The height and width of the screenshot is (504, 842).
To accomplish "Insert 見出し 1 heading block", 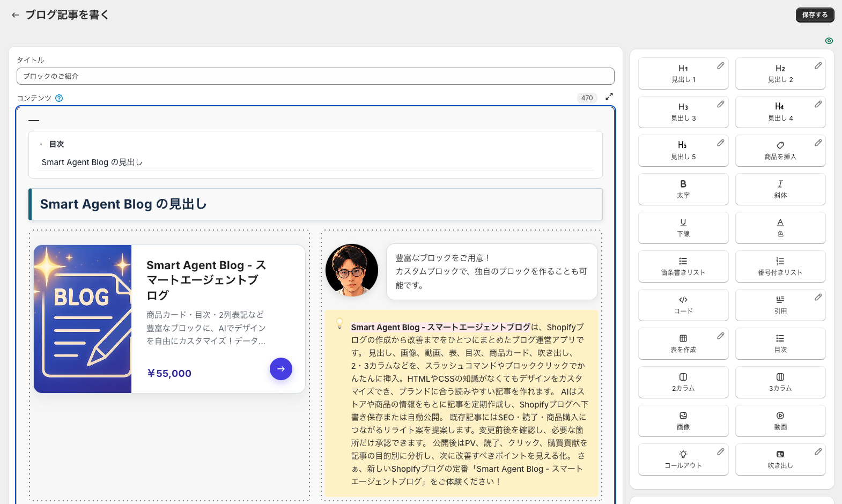I will (x=683, y=73).
